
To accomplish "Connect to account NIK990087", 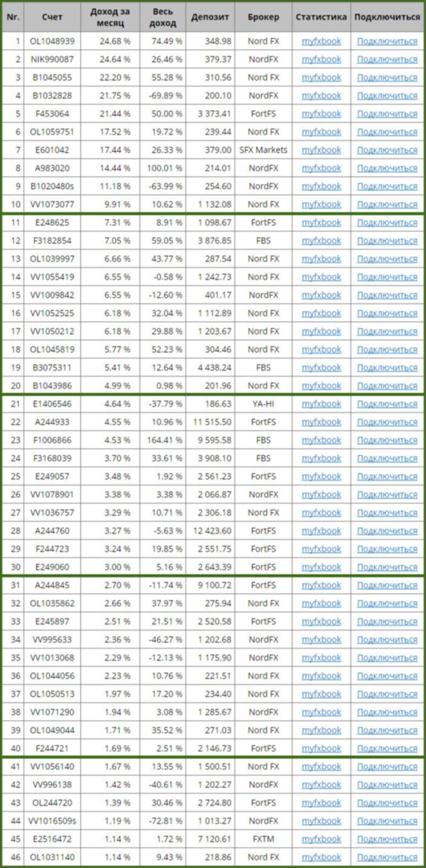I will 387,59.
